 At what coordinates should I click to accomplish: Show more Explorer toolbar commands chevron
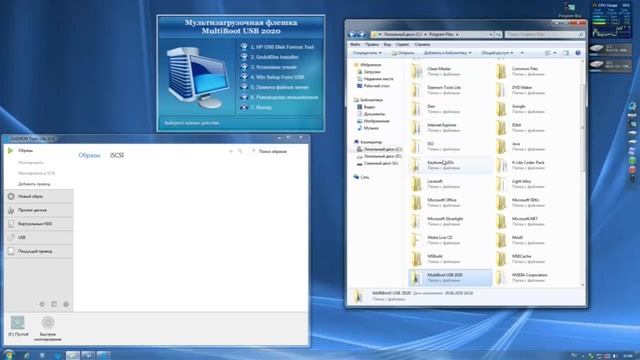coord(522,53)
